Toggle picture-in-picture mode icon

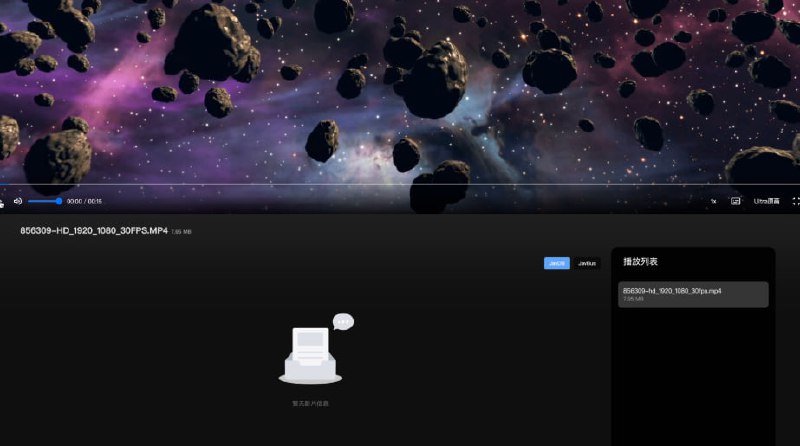click(x=735, y=201)
